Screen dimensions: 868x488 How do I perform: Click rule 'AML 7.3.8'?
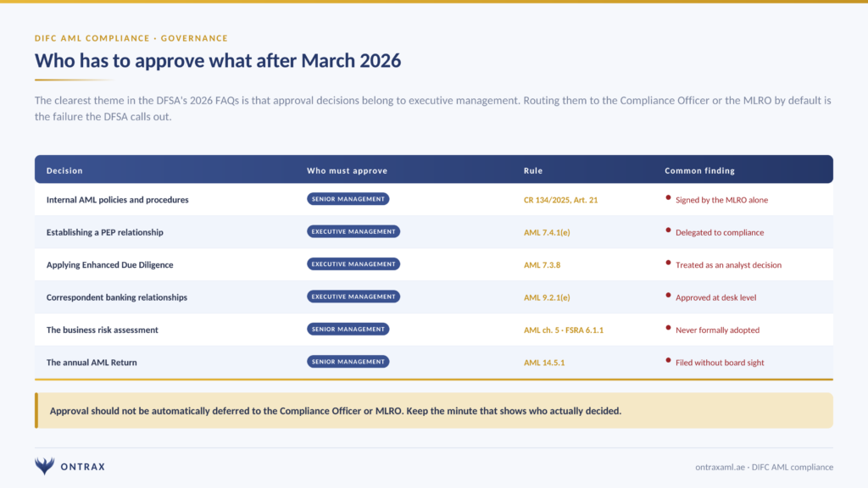pyautogui.click(x=542, y=265)
